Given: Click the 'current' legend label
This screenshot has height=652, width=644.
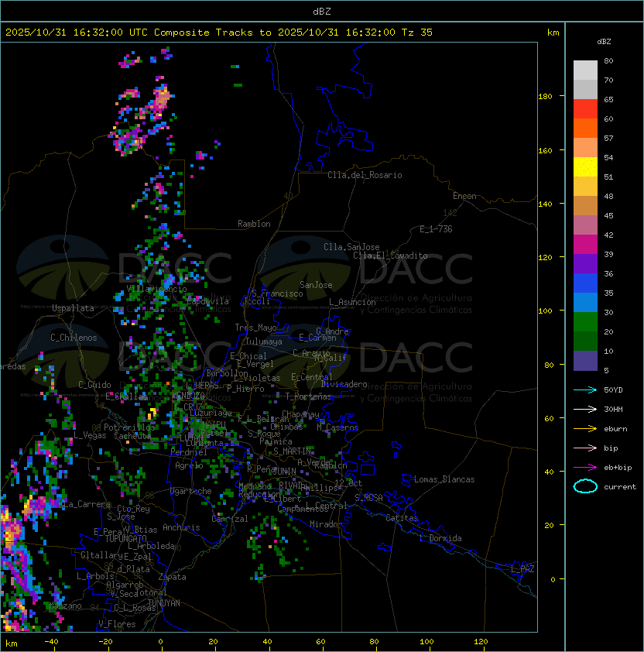Looking at the screenshot, I should [620, 487].
